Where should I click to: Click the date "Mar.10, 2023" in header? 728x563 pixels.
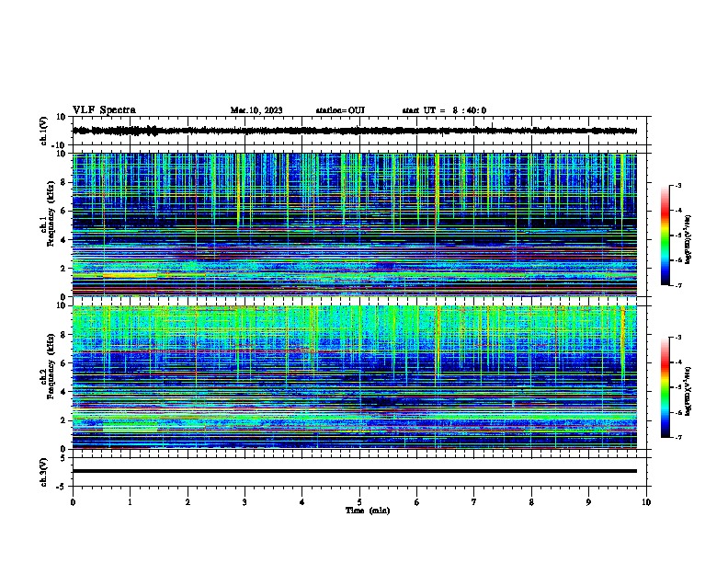[x=256, y=110]
